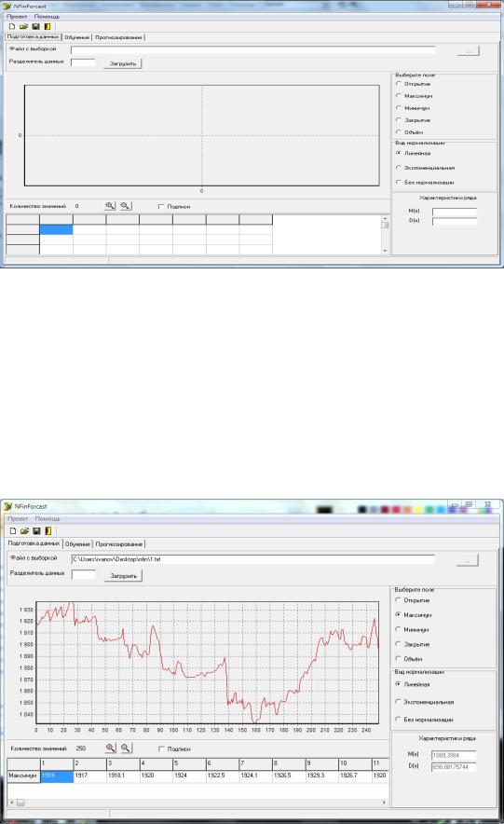Select table cell with value 1929.3
This screenshot has width=504, height=824.
click(x=321, y=776)
